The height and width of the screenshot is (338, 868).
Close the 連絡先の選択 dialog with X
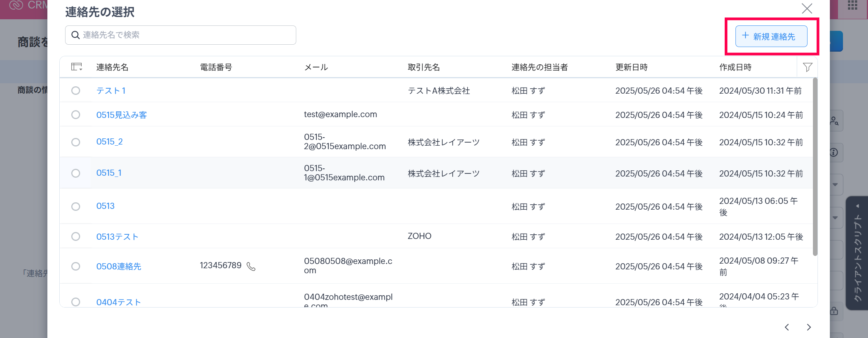[x=807, y=8]
